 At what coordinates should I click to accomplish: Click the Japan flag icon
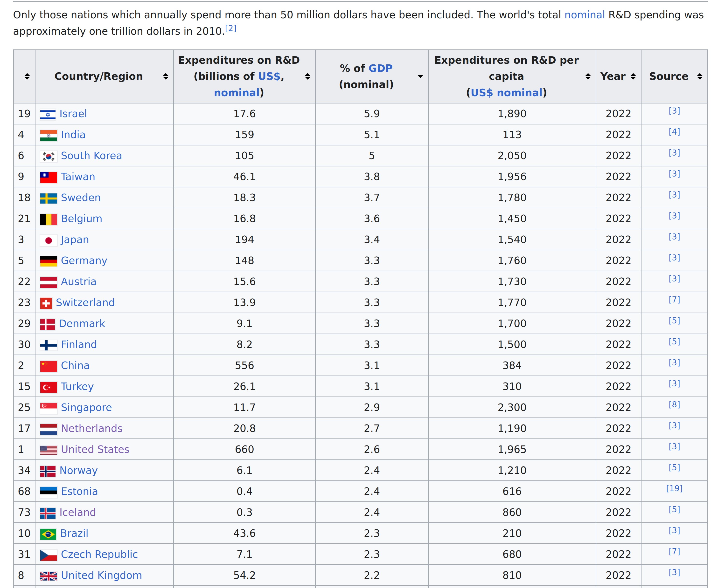click(49, 240)
